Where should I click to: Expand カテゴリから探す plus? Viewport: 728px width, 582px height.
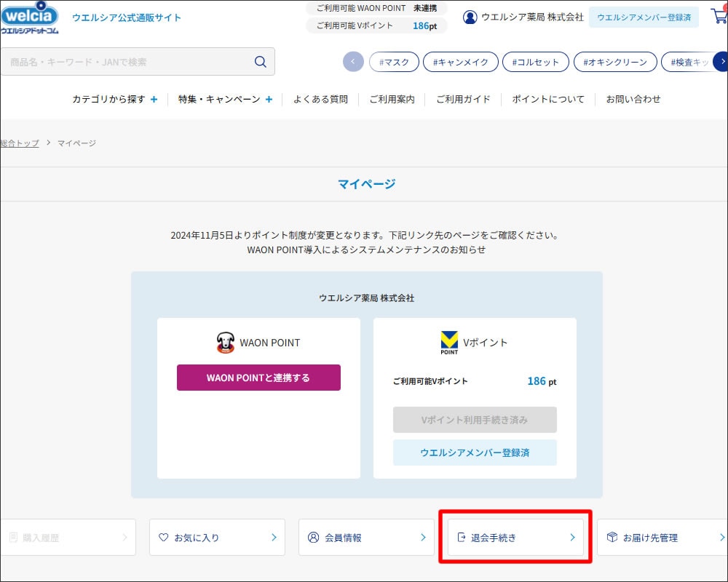coord(154,100)
